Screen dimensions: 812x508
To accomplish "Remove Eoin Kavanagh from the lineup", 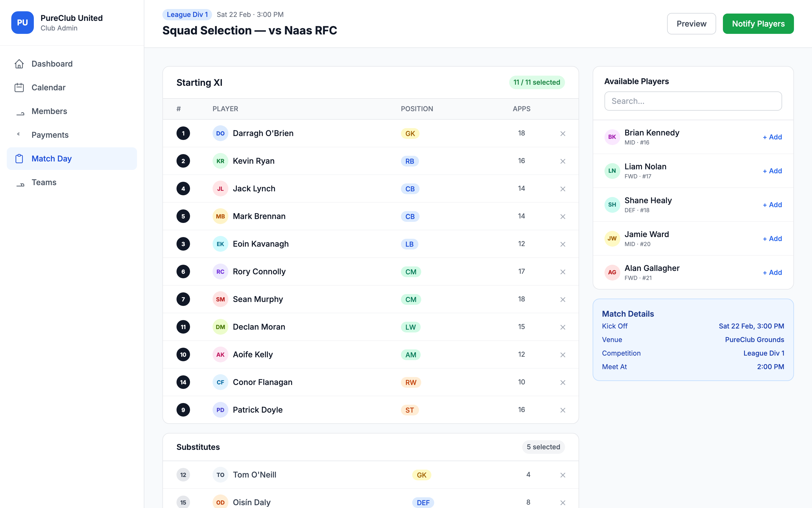I will click(563, 244).
